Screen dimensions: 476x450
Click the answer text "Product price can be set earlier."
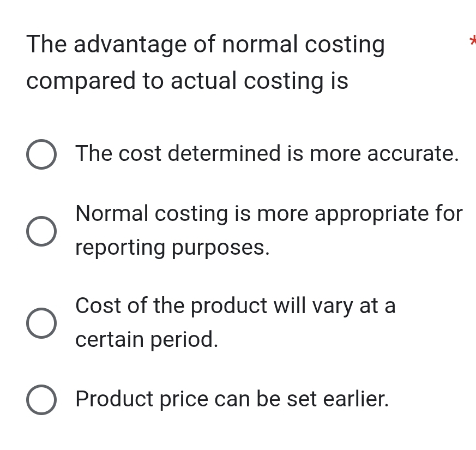click(233, 399)
